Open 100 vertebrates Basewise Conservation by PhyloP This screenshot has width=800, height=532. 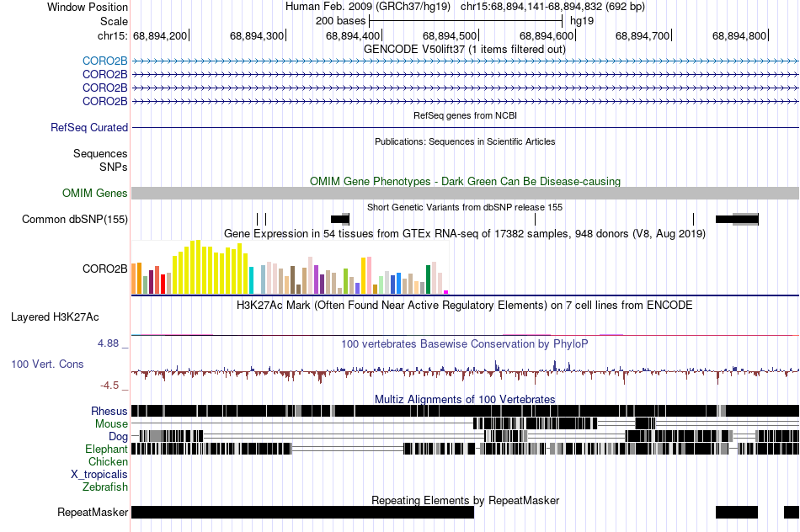[x=465, y=343]
